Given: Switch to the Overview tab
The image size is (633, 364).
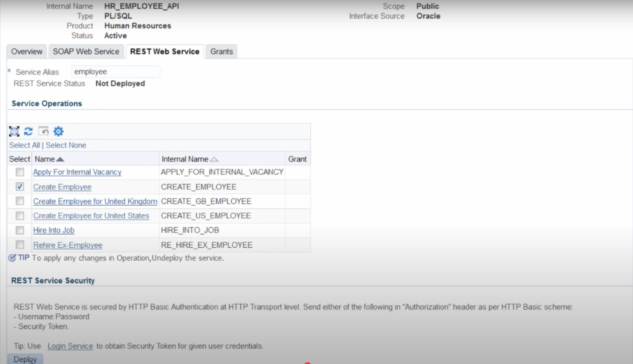Looking at the screenshot, I should click(x=27, y=51).
